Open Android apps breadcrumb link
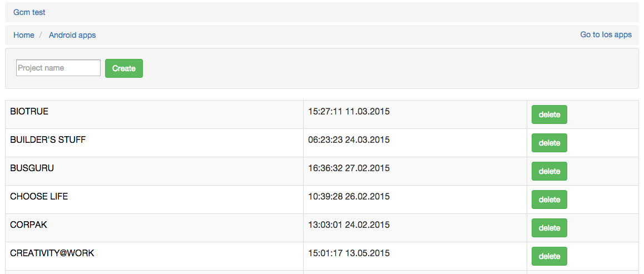The height and width of the screenshot is (274, 644). pos(72,35)
